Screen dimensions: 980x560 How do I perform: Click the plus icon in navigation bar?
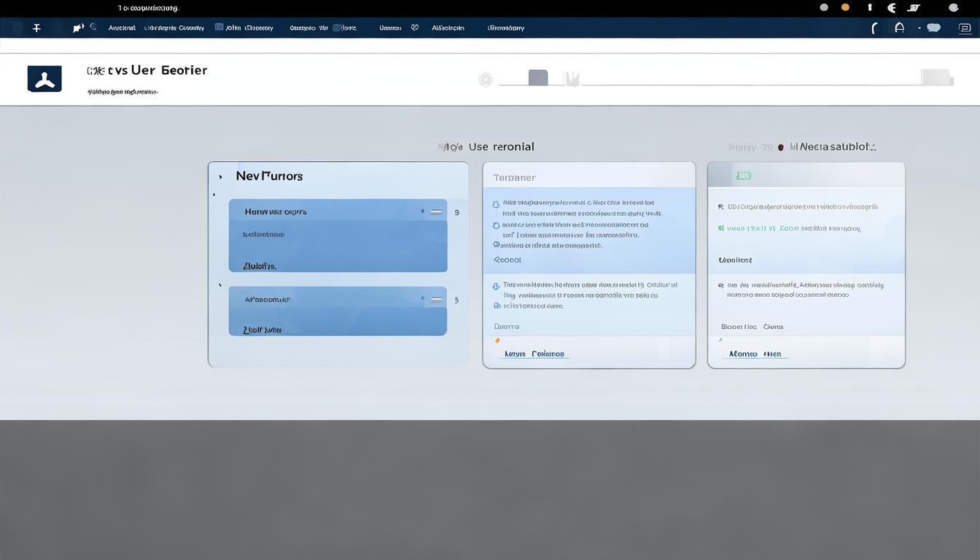36,28
